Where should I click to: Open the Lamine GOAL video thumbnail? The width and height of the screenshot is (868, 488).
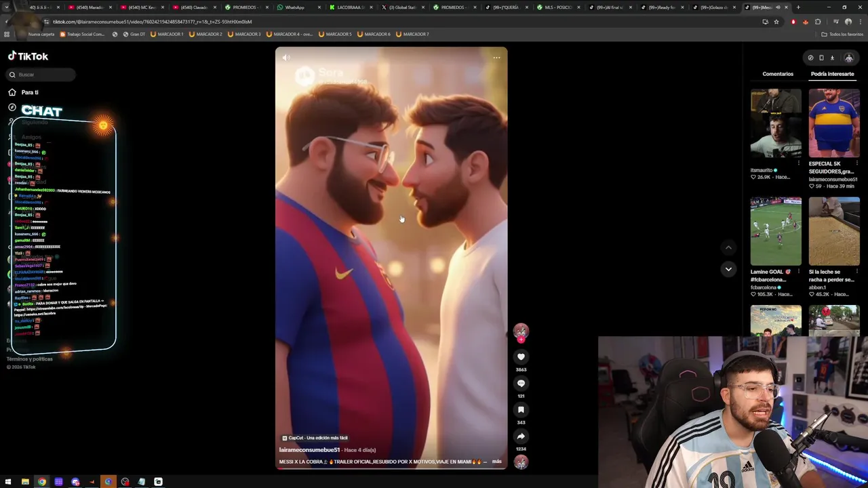[x=776, y=232]
